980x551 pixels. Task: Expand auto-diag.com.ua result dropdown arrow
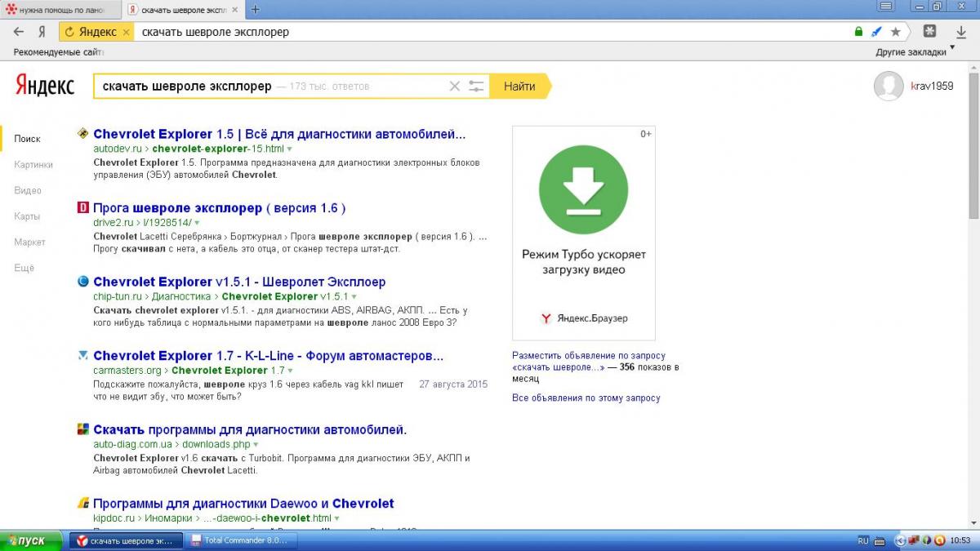(256, 445)
